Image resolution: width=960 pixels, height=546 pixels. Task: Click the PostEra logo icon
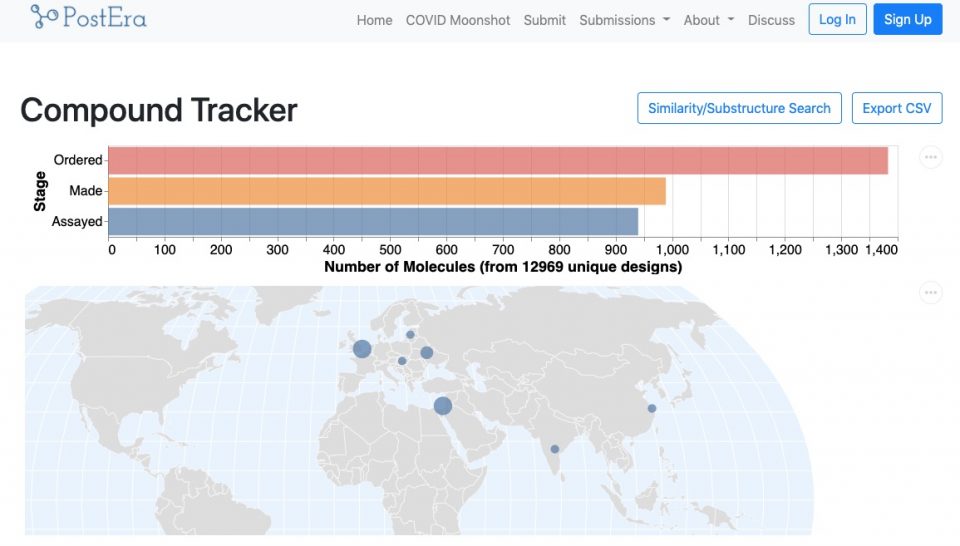tap(44, 16)
